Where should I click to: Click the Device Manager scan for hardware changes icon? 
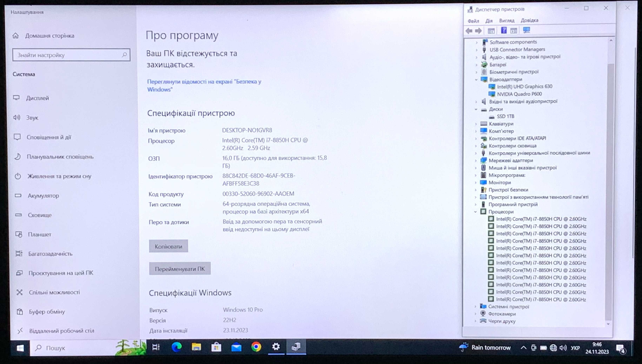527,30
